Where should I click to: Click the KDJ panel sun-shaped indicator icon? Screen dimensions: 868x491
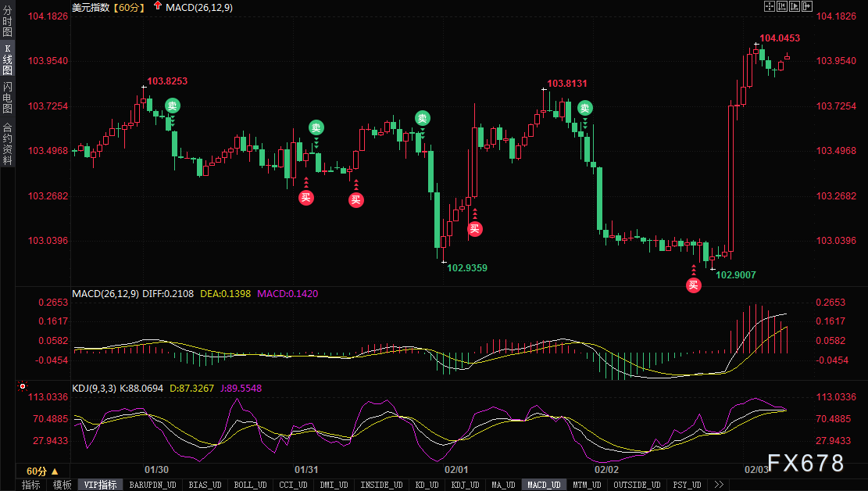pos(23,385)
